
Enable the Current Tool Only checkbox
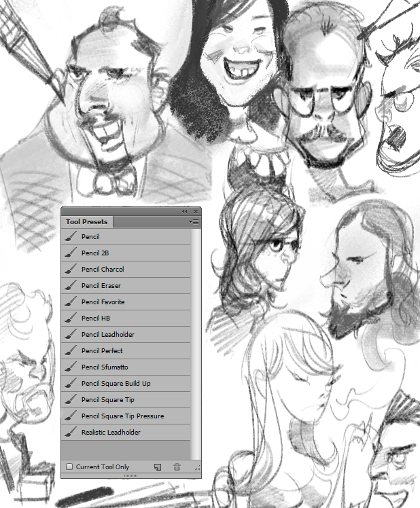(69, 467)
